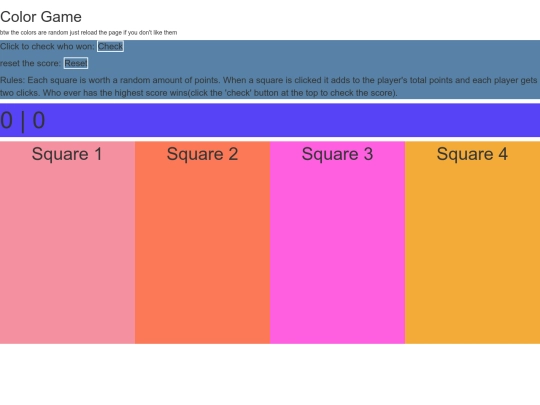The image size is (540, 405).
Task: Select the pink Square 1 tile
Action: tap(68, 242)
